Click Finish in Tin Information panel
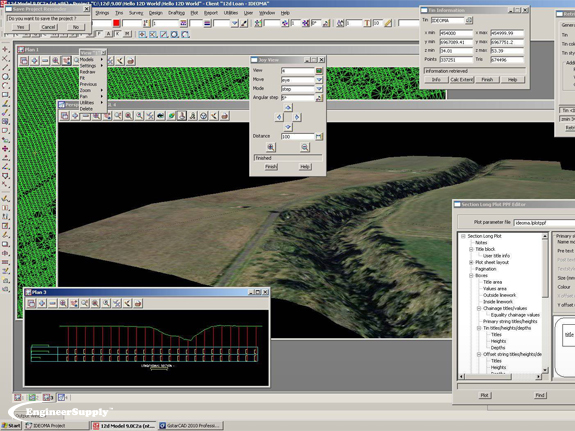This screenshot has width=575, height=431. click(487, 80)
